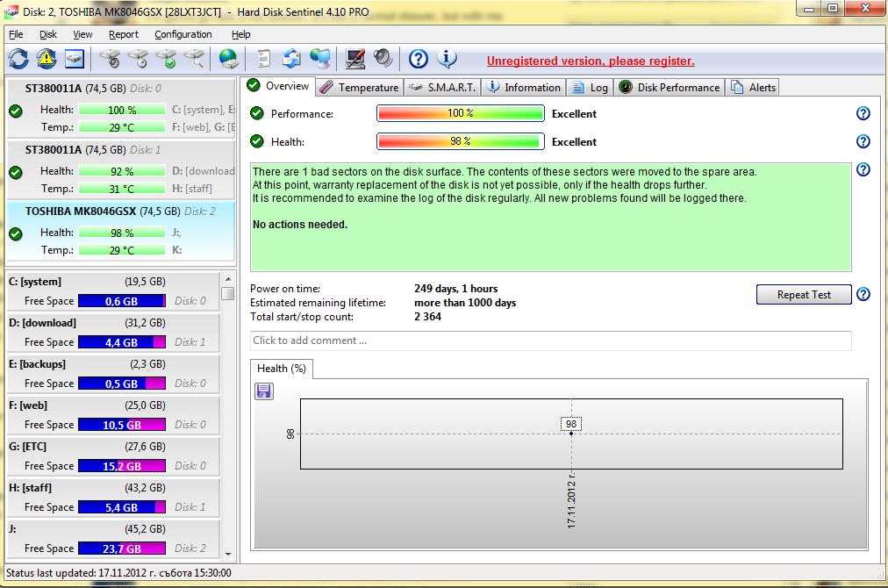Screen dimensions: 888x588
Task: Click green check icon of ST380011A Disk 1
Action: pos(16,172)
